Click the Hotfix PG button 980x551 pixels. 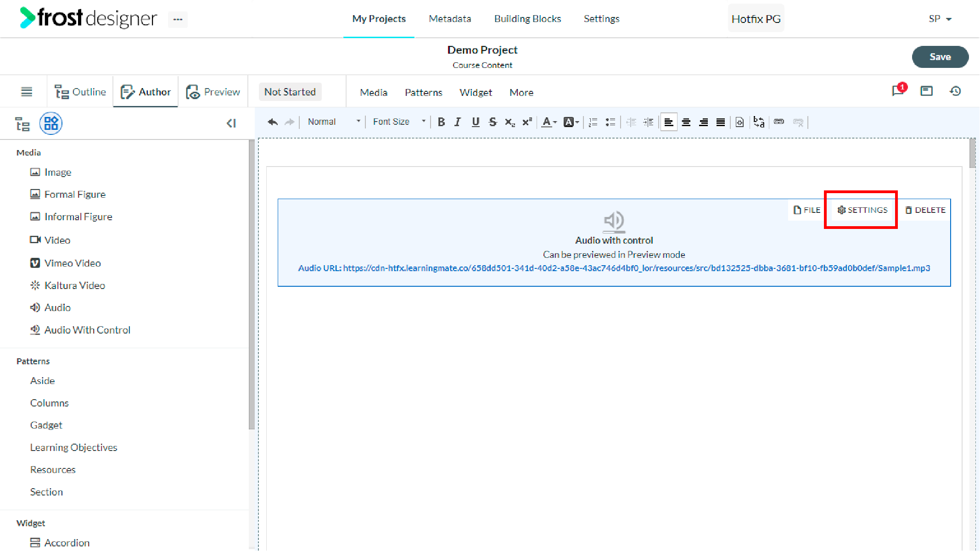(756, 19)
